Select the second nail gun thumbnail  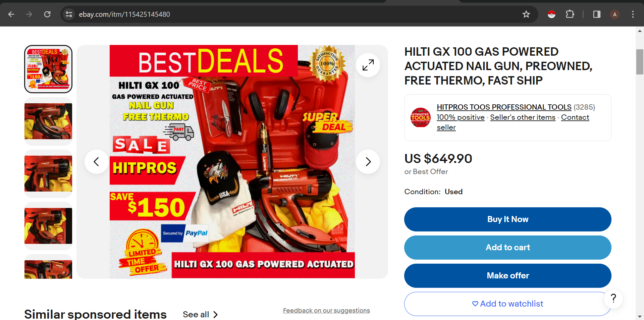48,121
